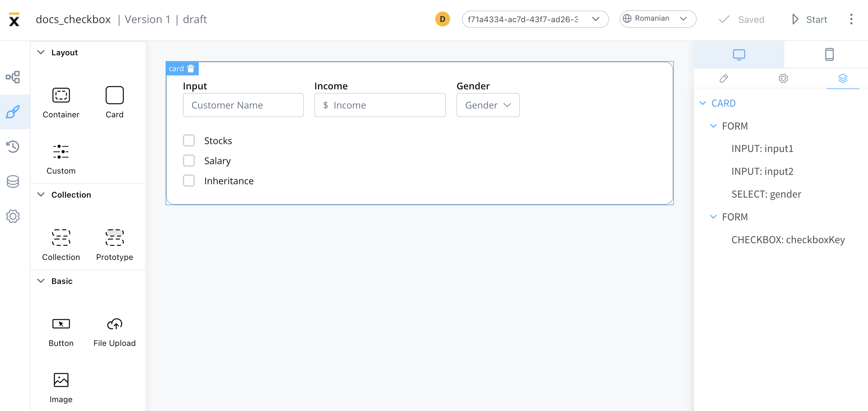Click the globe language icon
Image resolution: width=868 pixels, height=411 pixels.
(627, 19)
